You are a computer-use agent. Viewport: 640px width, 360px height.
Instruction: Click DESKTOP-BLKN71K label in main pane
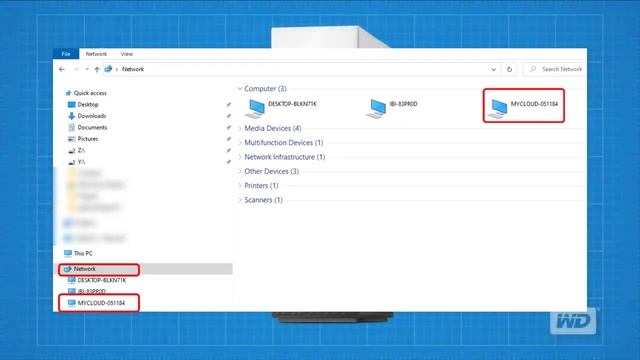click(x=292, y=104)
